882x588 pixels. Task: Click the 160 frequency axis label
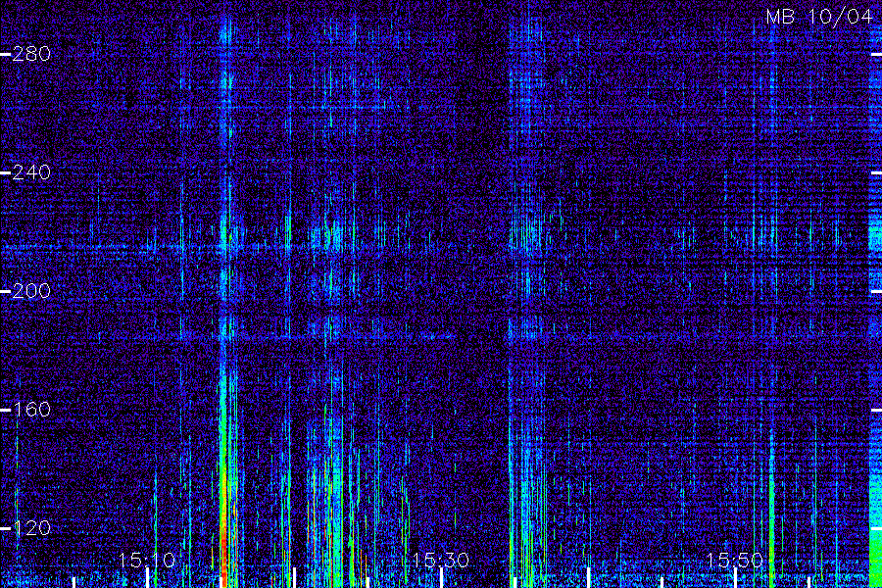tap(31, 409)
